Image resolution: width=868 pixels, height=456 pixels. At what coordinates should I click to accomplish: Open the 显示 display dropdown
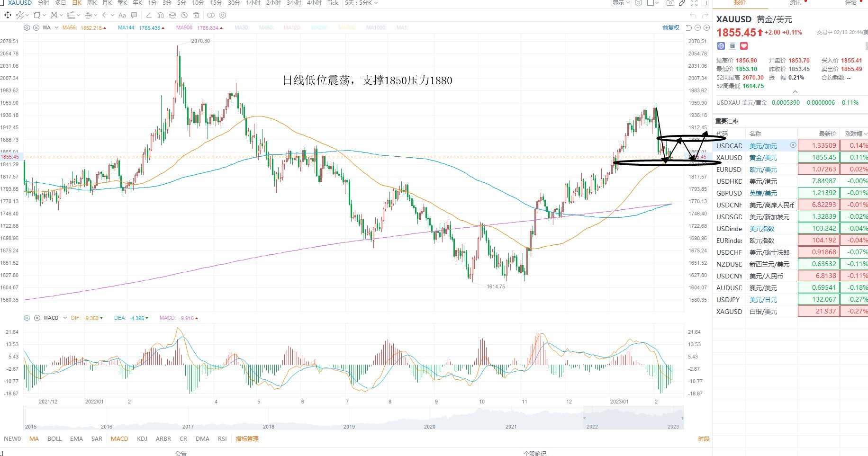click(x=621, y=3)
